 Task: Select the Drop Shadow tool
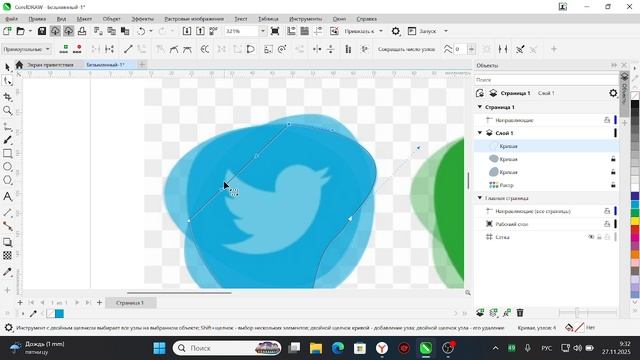click(x=7, y=242)
